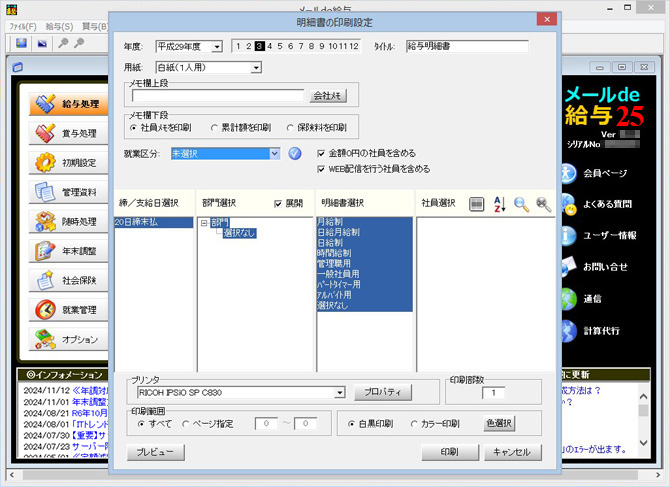Open 随時処理 in the main window sidebar
The height and width of the screenshot is (487, 670).
coord(68,222)
